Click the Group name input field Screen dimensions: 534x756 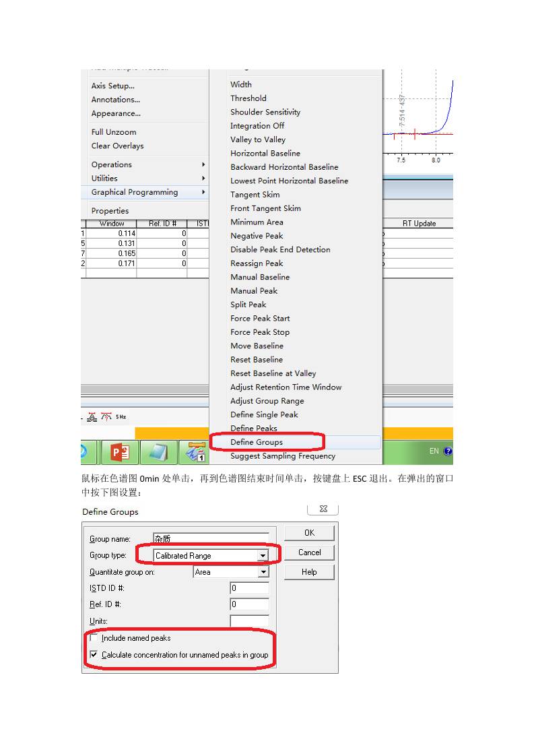point(210,539)
